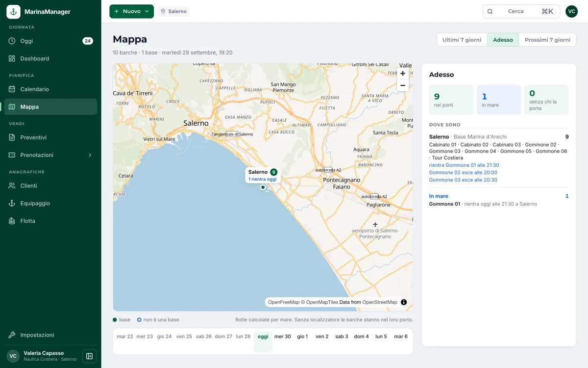The width and height of the screenshot is (588, 368).
Task: Select the 'nei porti' count card
Action: tap(451, 100)
